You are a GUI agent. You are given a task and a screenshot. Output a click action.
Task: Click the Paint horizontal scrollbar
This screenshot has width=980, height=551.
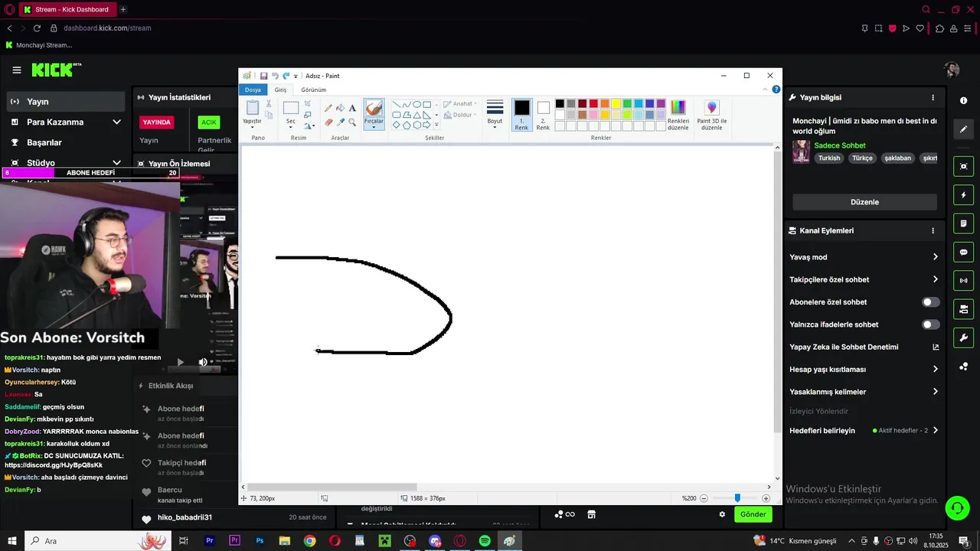(332, 487)
